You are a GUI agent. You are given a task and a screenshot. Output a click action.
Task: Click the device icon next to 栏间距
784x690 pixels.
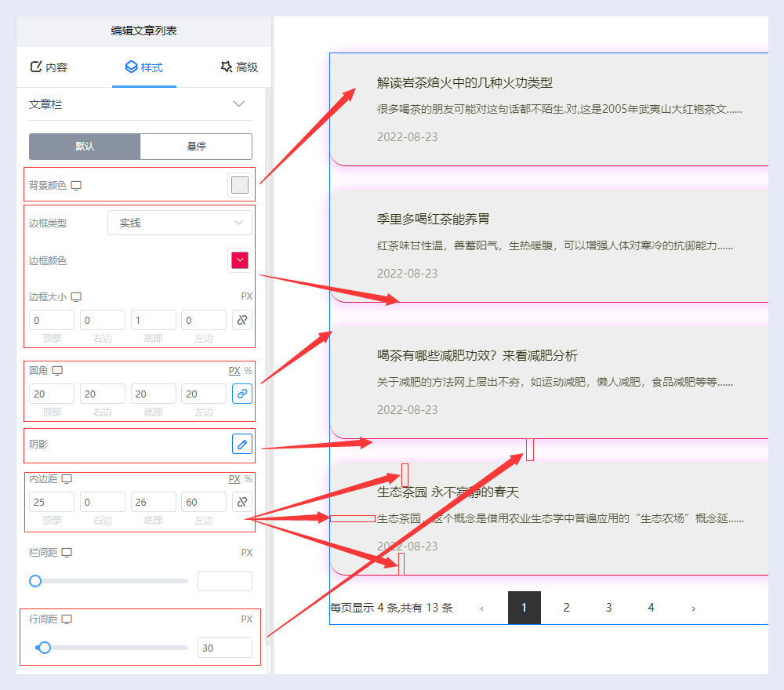67,553
